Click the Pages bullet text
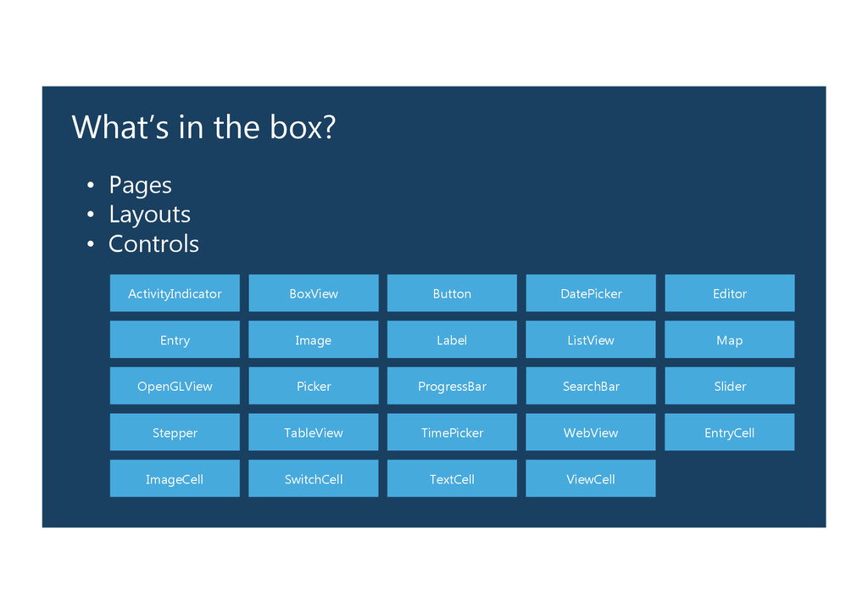 (x=140, y=186)
